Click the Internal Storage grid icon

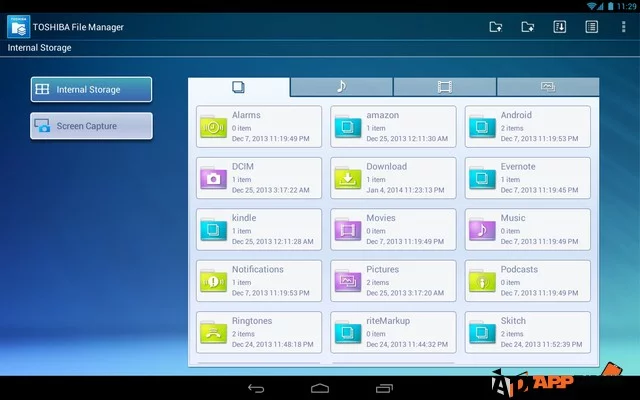(x=42, y=89)
